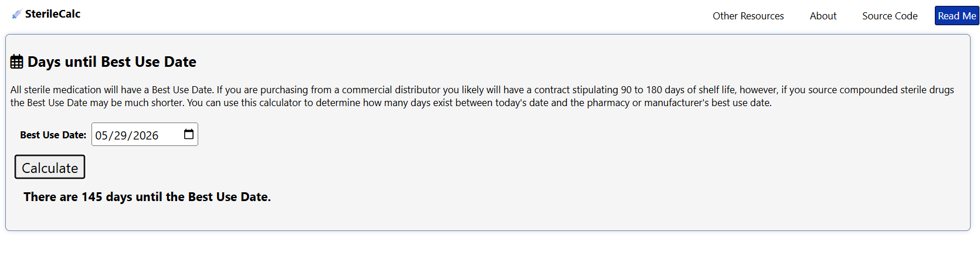Click the SterileCalc brand name text
Viewport: 980px width, 255px height.
pos(53,14)
